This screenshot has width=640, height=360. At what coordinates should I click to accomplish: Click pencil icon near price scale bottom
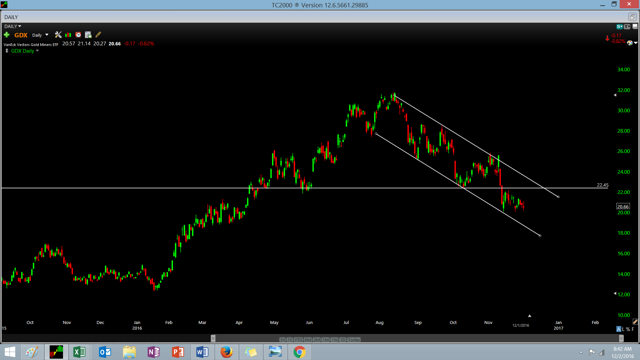(635, 321)
